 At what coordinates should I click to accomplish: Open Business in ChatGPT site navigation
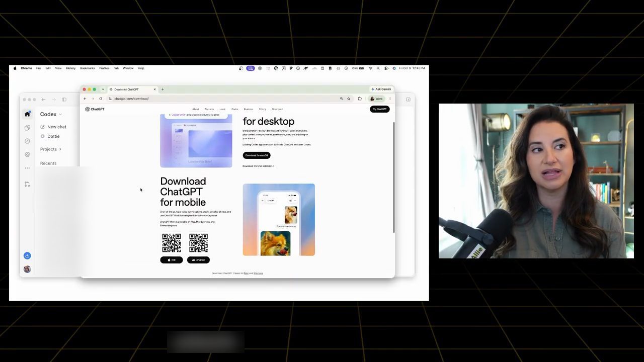(249, 109)
